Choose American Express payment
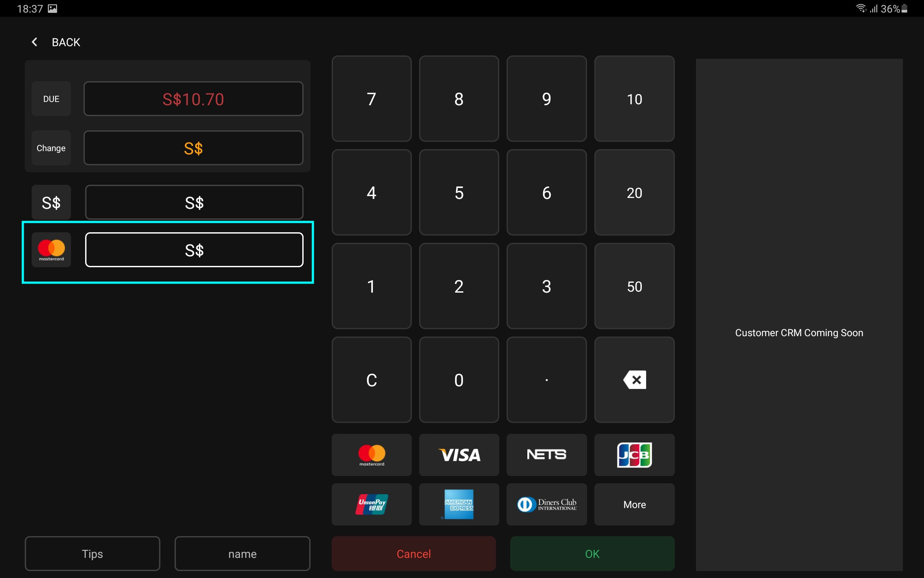 pyautogui.click(x=459, y=504)
